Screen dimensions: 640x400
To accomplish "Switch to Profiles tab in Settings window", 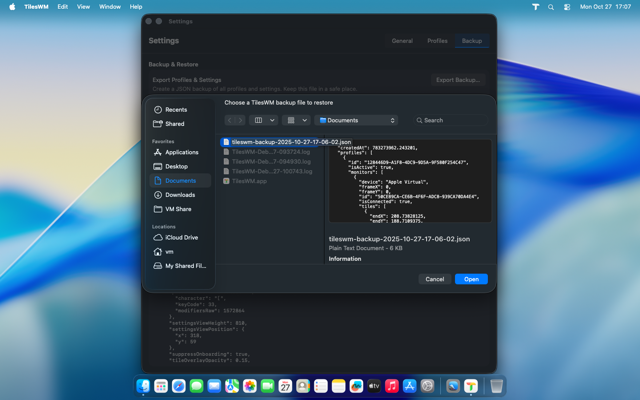I will pyautogui.click(x=437, y=41).
